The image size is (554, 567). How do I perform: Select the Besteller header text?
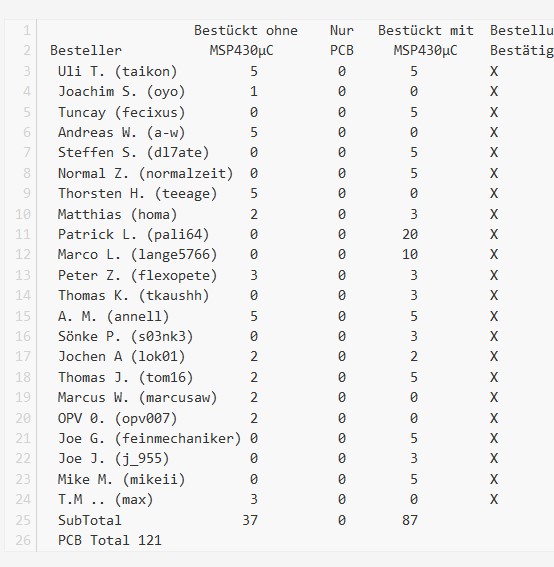point(86,50)
